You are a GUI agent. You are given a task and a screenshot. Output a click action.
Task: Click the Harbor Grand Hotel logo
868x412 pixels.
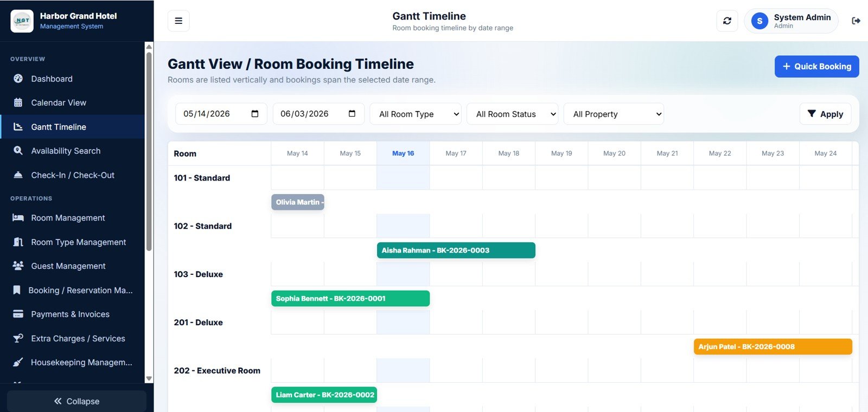click(x=22, y=21)
